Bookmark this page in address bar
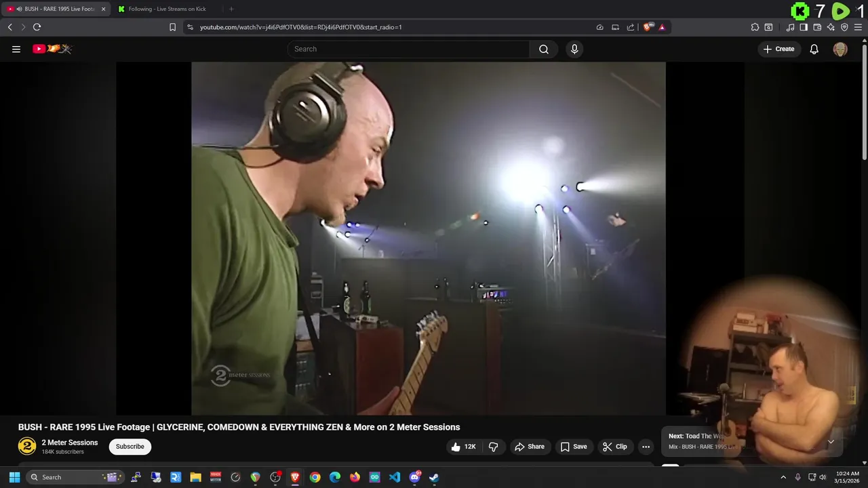Image resolution: width=868 pixels, height=488 pixels. point(172,27)
